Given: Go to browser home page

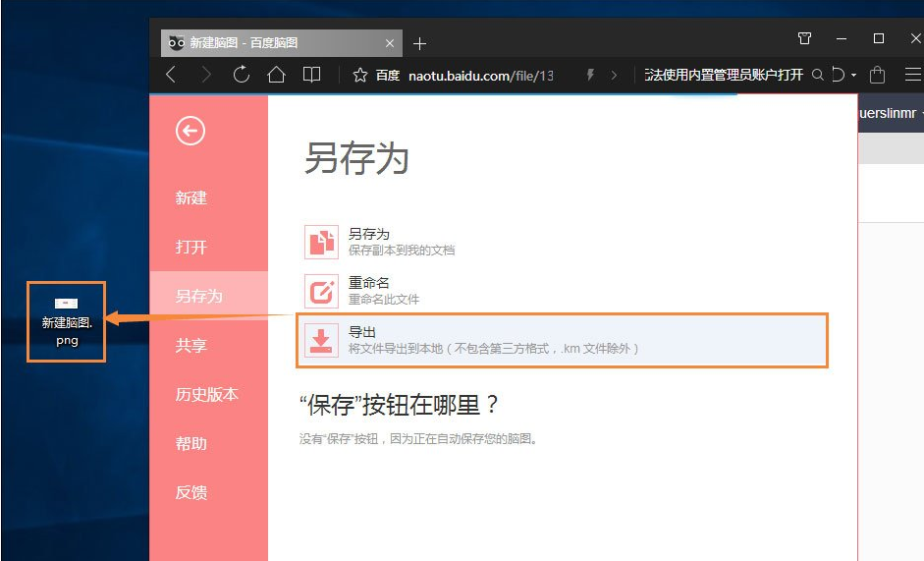Looking at the screenshot, I should pyautogui.click(x=276, y=75).
